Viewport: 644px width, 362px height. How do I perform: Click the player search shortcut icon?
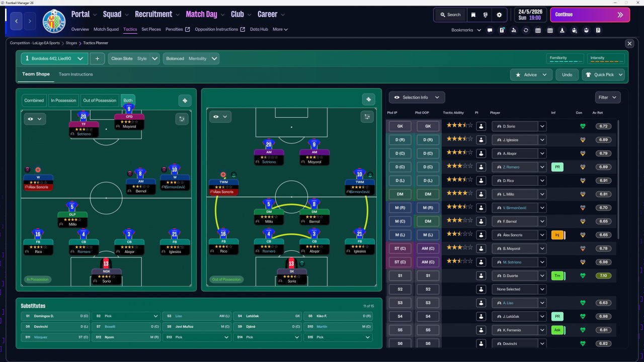514,30
